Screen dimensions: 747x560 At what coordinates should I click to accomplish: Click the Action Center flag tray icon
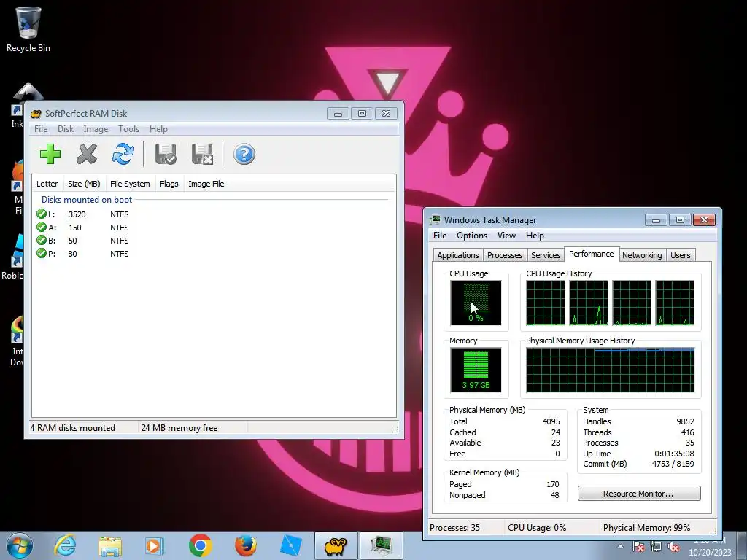pyautogui.click(x=638, y=547)
